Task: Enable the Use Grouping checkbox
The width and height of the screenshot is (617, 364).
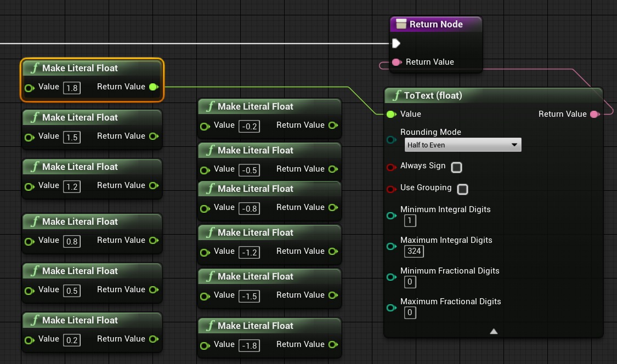Action: coord(462,189)
